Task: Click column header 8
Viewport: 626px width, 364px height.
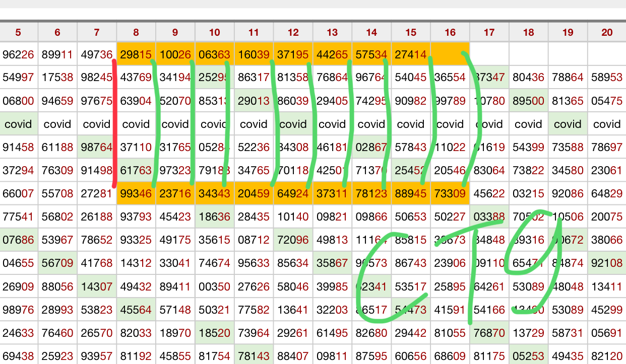Action: pyautogui.click(x=136, y=33)
